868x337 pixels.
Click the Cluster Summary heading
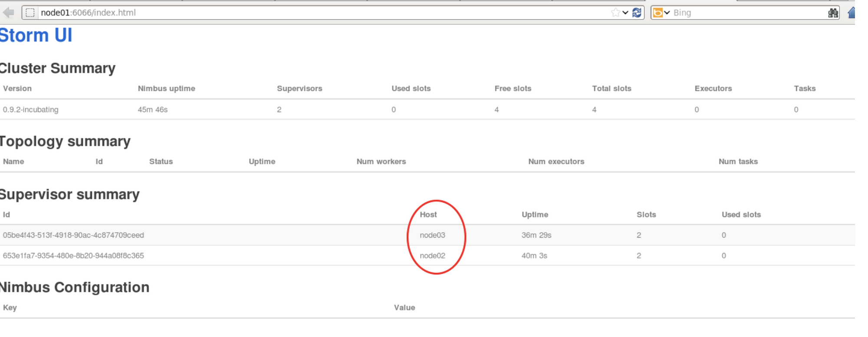click(x=57, y=68)
